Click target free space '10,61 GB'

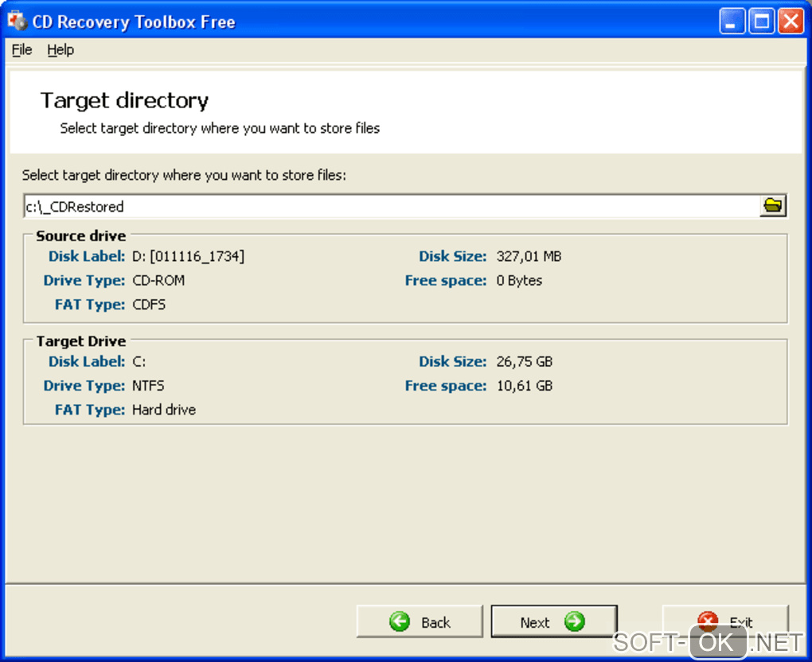pyautogui.click(x=525, y=386)
